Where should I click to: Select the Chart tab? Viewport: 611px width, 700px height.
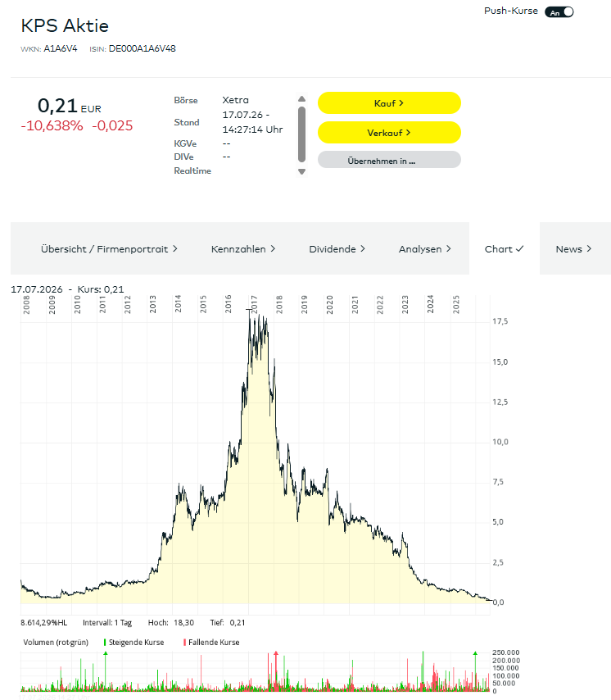pyautogui.click(x=504, y=249)
